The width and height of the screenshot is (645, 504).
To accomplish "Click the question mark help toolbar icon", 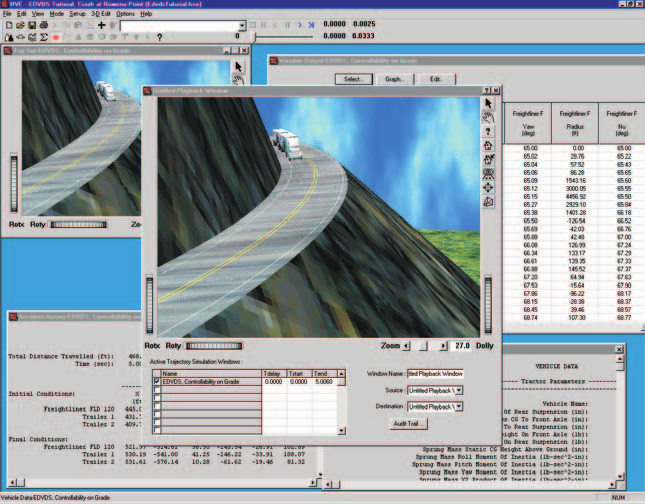I will coord(160,37).
